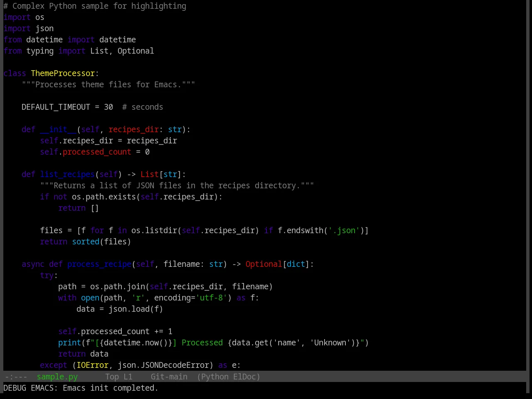The width and height of the screenshot is (532, 399).
Task: Click the sample.py buffer name in mode line
Action: [57, 377]
